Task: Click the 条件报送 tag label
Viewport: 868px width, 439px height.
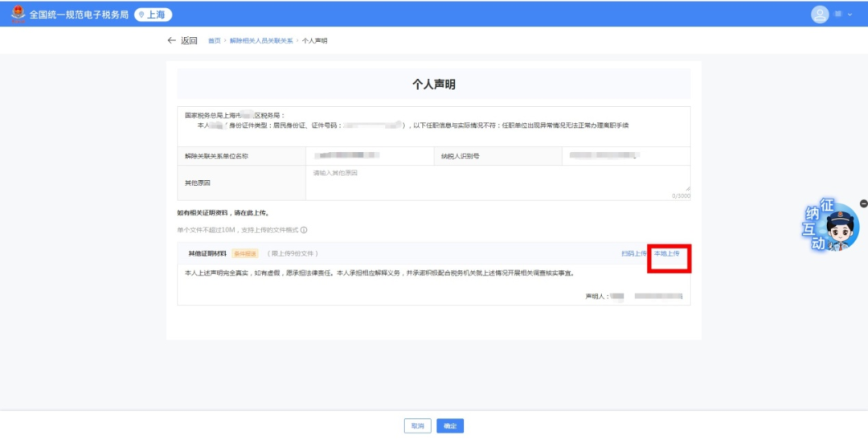Action: 245,253
